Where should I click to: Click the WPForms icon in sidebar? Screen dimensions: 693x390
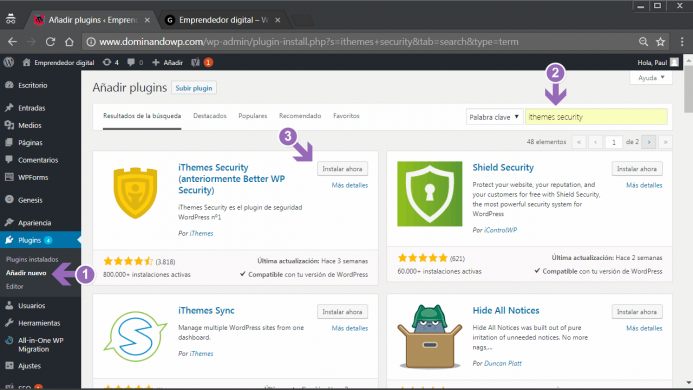(9, 177)
